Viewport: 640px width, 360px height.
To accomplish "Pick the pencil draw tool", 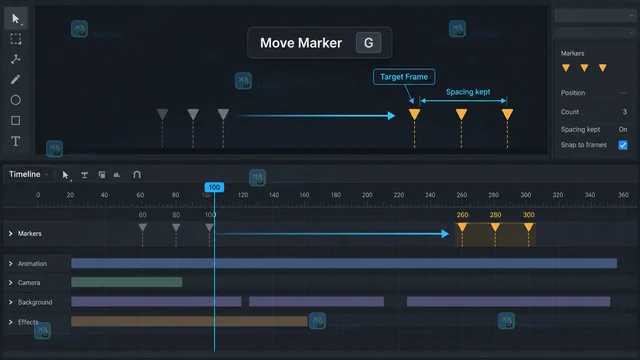I will 16,79.
